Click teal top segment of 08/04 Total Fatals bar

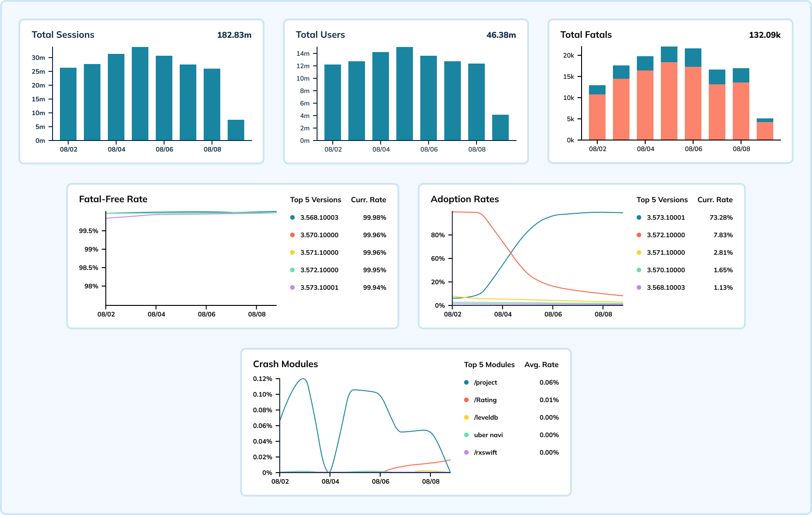(645, 63)
